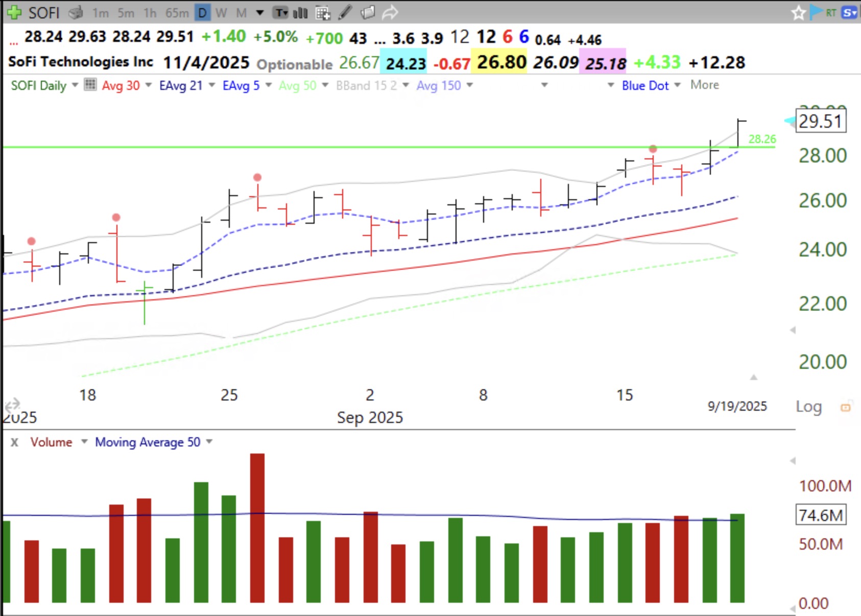Click the scroll arrows icon at chart bottom-left

[12, 406]
